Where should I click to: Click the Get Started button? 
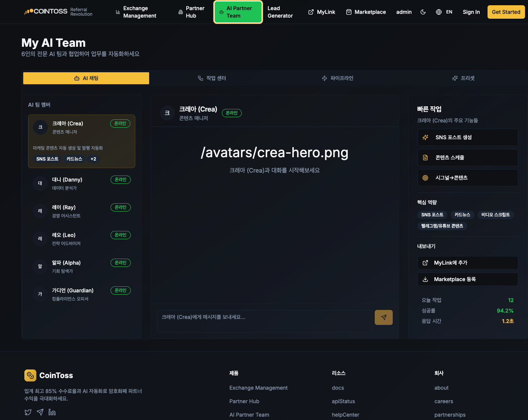(506, 12)
